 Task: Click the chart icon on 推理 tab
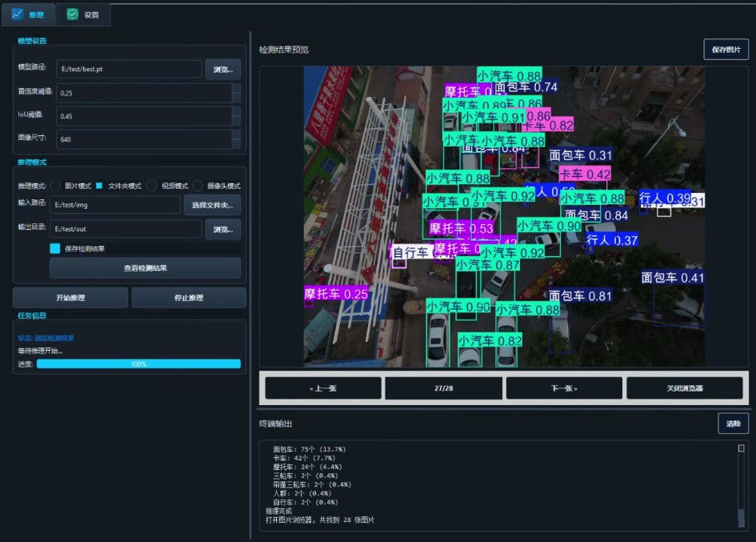click(x=18, y=14)
